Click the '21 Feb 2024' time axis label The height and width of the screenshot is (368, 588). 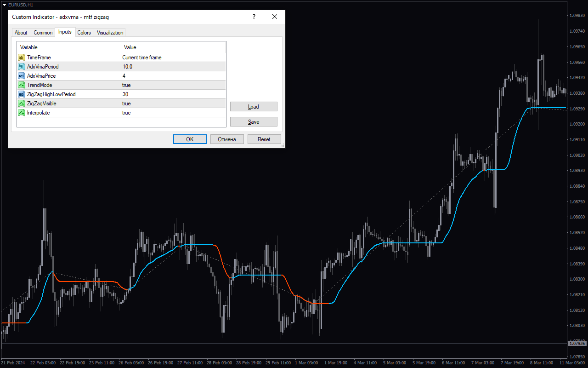click(x=13, y=363)
